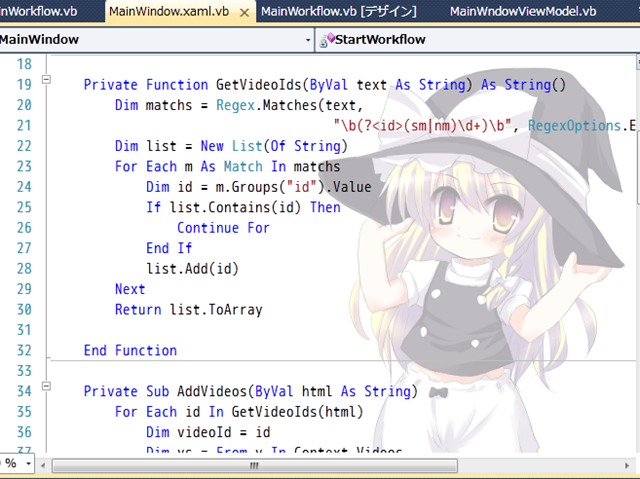Click the StartWorkflow method icon
Image resolution: width=640 pixels, height=479 pixels.
pyautogui.click(x=325, y=40)
